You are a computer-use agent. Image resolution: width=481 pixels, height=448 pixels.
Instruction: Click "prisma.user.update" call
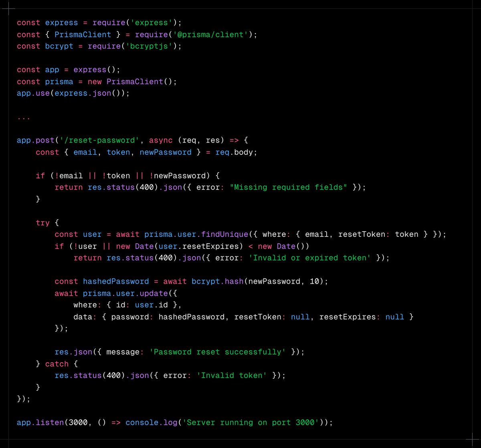pos(125,293)
